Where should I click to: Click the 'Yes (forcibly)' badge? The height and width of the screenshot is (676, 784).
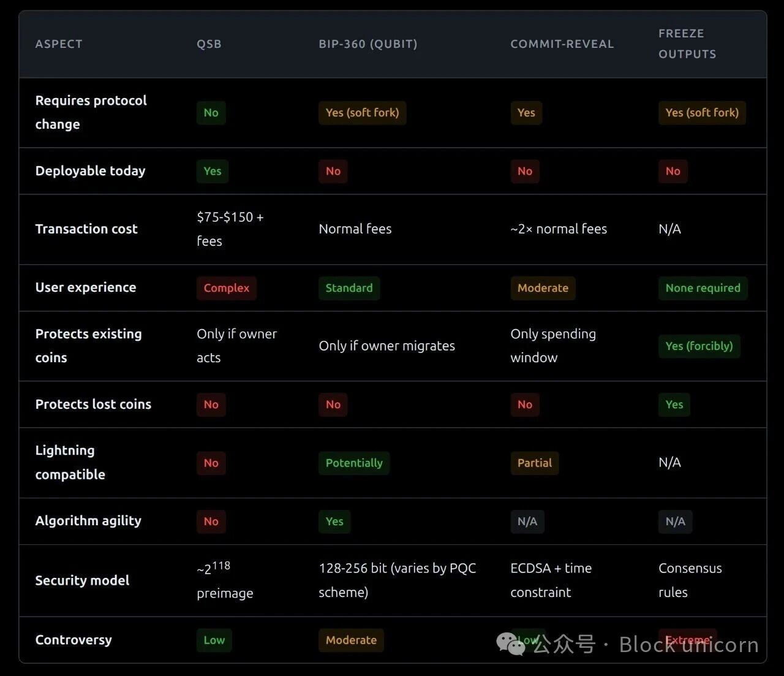click(699, 346)
